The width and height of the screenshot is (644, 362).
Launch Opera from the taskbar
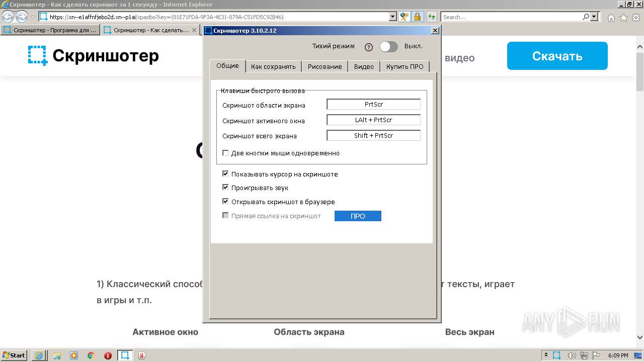click(x=108, y=355)
